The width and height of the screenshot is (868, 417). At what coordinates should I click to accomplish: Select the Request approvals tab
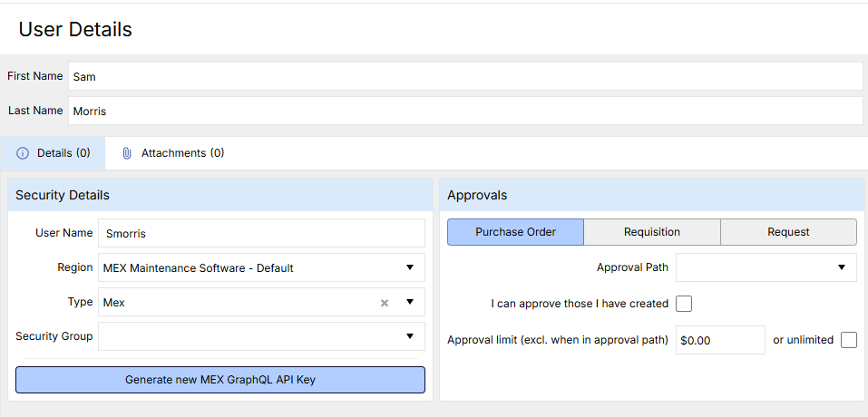788,232
